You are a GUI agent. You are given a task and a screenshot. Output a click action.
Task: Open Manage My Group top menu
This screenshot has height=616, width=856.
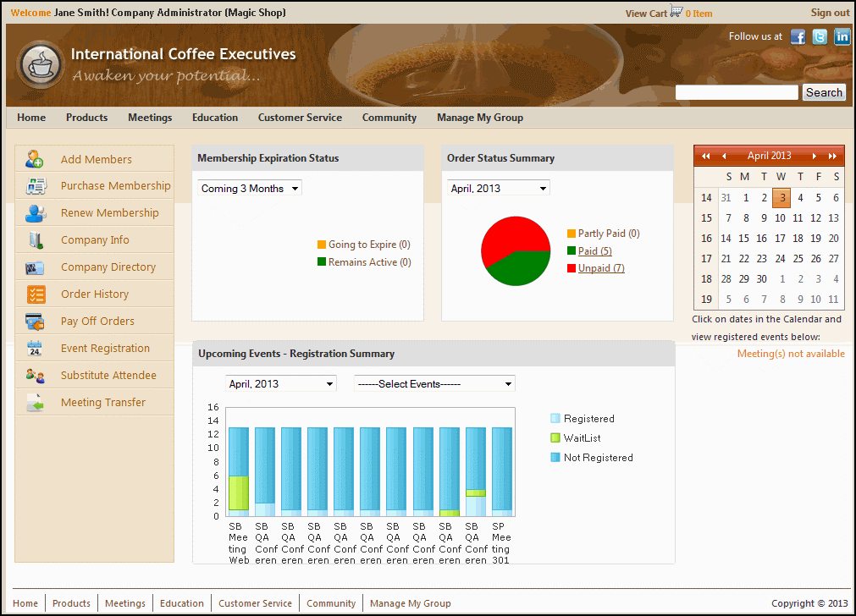point(480,118)
